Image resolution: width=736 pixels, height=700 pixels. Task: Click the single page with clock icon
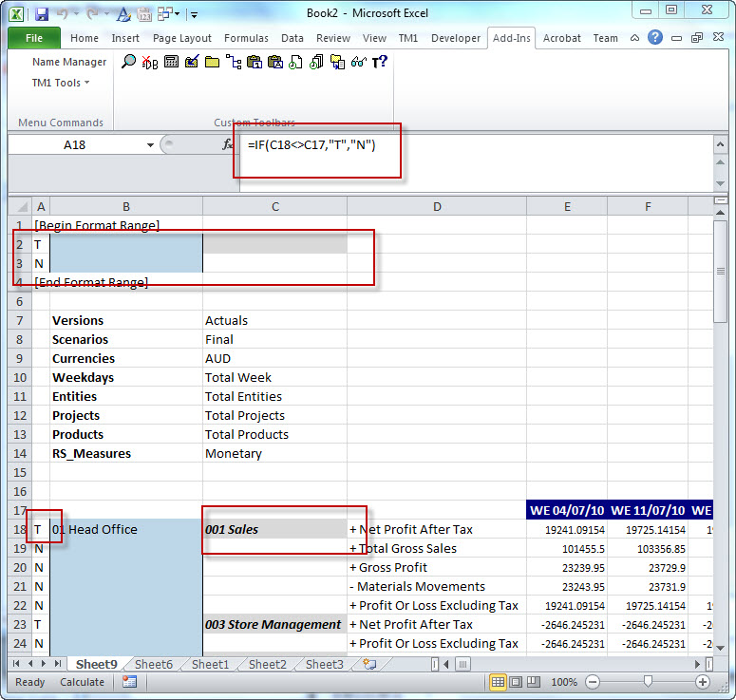pyautogui.click(x=295, y=62)
